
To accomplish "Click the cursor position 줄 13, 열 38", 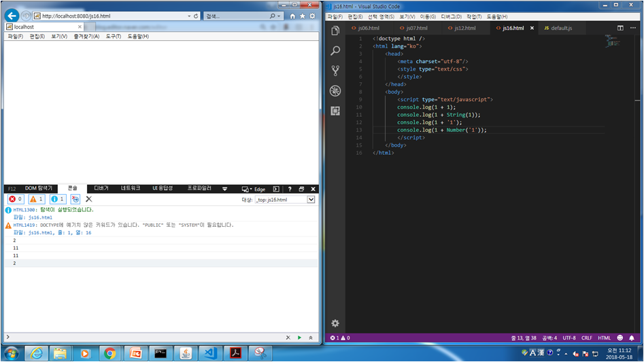I will point(524,338).
